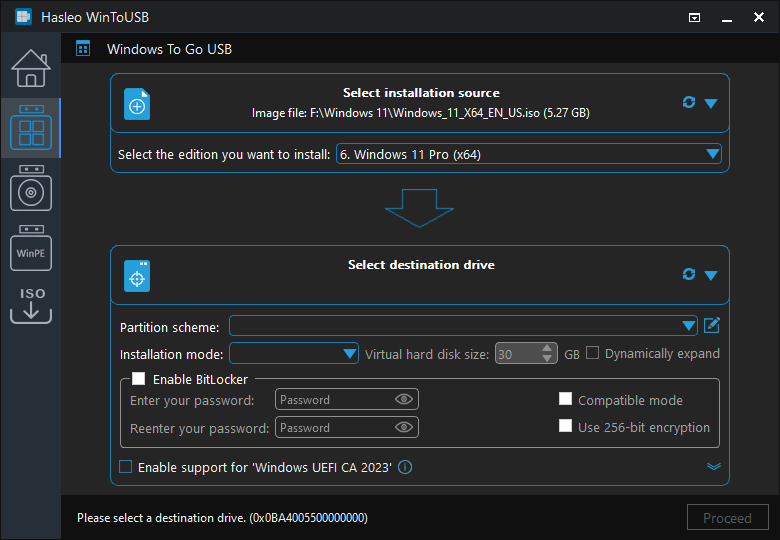Click the Reenter your password field
The width and height of the screenshot is (780, 540).
pos(347,427)
